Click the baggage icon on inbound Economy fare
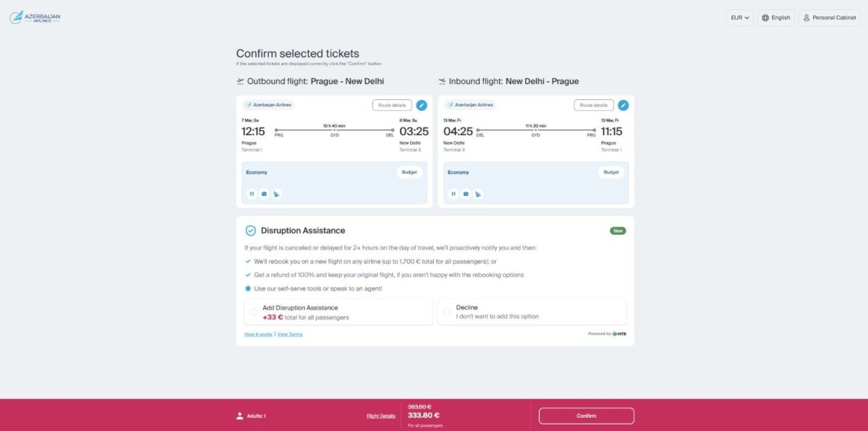This screenshot has width=868, height=431. [x=466, y=194]
